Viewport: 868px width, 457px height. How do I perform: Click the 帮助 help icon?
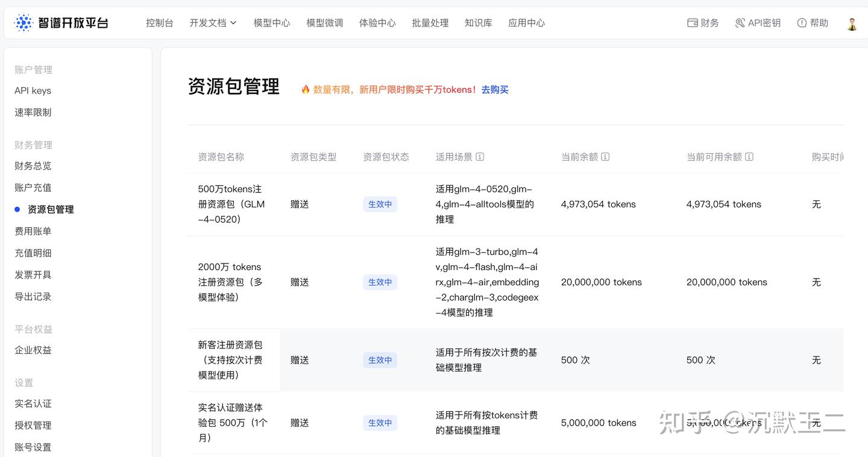click(802, 23)
